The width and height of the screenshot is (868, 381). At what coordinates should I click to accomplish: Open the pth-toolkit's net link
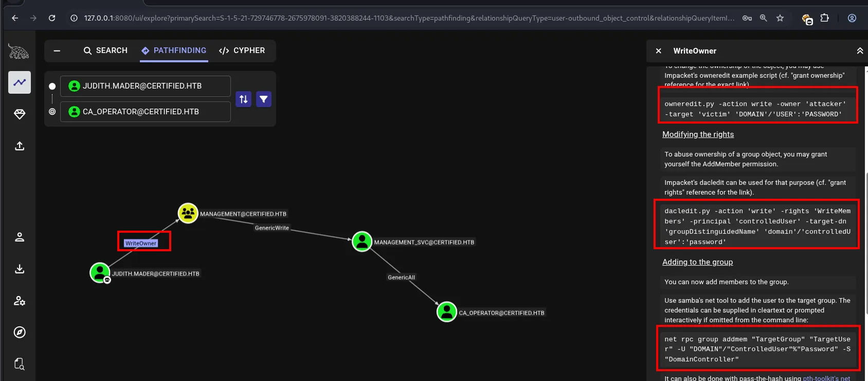tap(826, 378)
